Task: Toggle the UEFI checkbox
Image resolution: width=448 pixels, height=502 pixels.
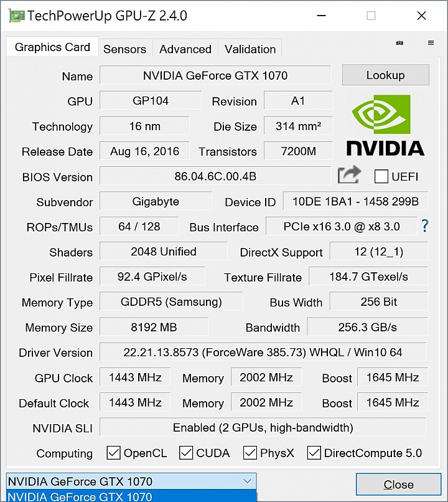Action: tap(381, 176)
